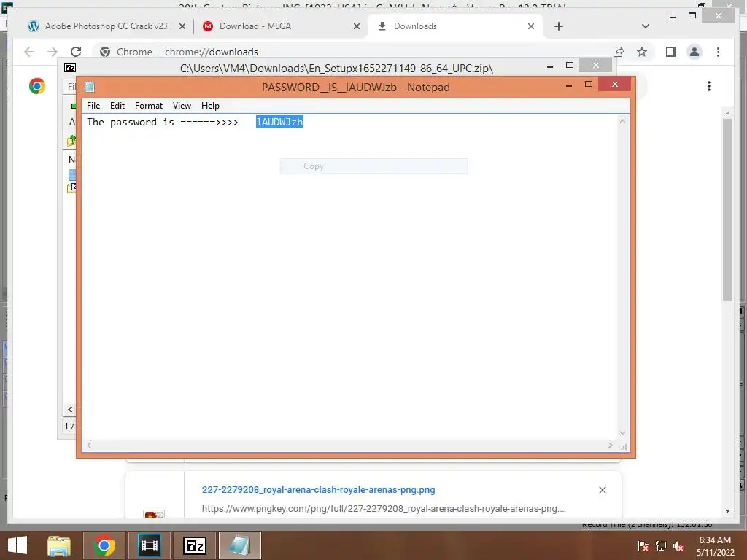
Task: Open Chrome from the taskbar
Action: [104, 545]
